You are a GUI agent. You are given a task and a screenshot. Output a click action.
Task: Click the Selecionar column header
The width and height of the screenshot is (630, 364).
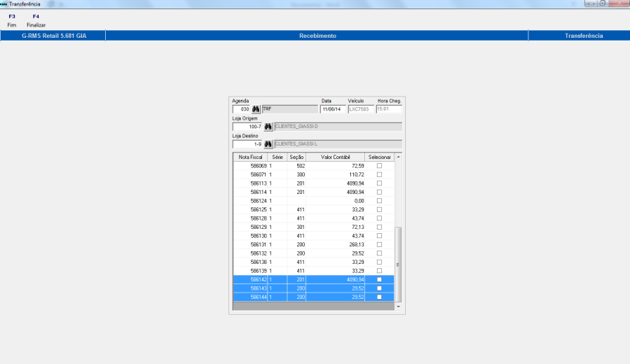click(x=379, y=157)
